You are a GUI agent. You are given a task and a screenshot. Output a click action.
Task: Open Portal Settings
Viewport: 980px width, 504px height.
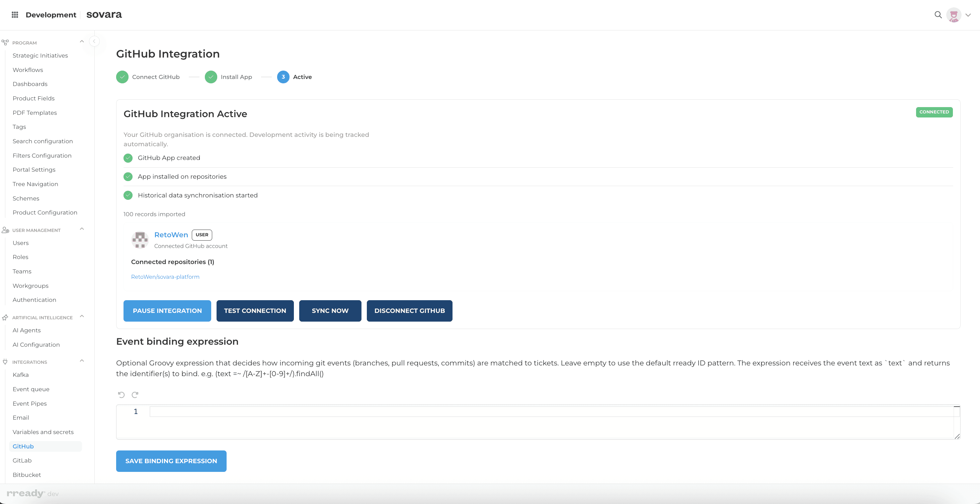(x=34, y=170)
